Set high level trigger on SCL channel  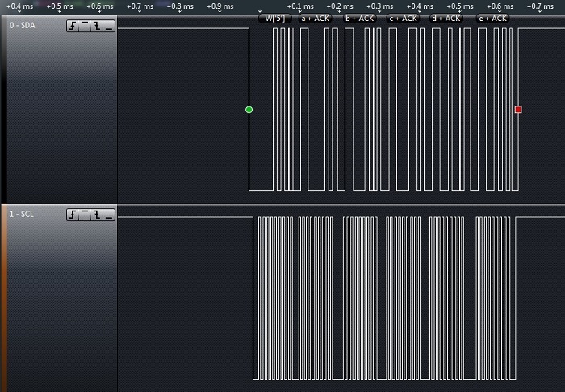tap(85, 215)
